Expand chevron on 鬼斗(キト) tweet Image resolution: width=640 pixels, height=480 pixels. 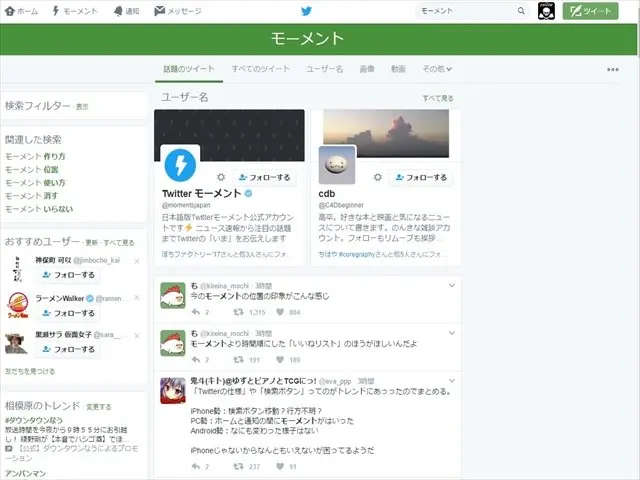click(x=451, y=381)
